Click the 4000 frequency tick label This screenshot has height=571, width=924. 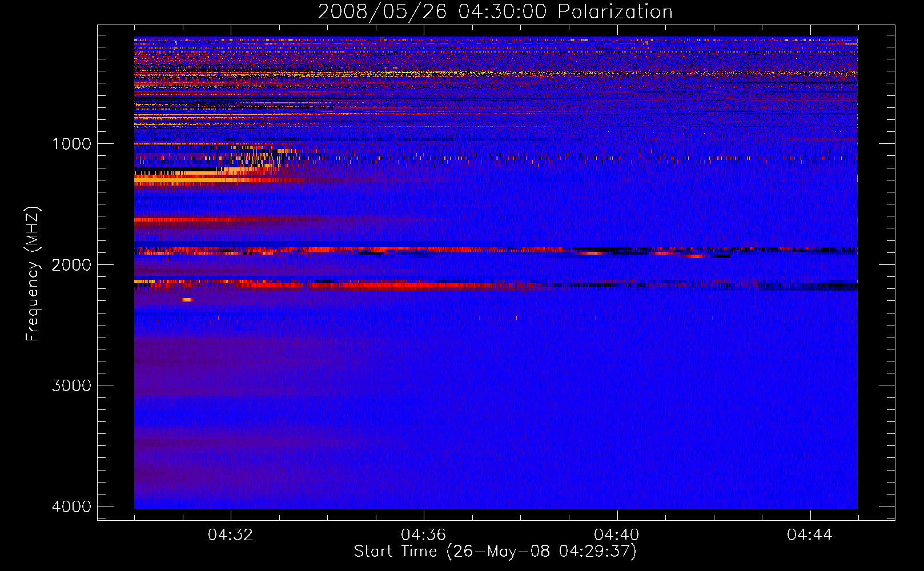pyautogui.click(x=72, y=506)
